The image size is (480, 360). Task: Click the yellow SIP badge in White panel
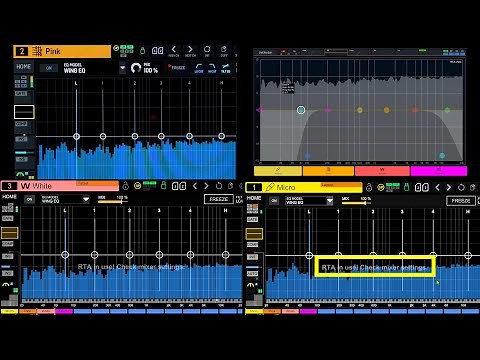[x=137, y=186]
